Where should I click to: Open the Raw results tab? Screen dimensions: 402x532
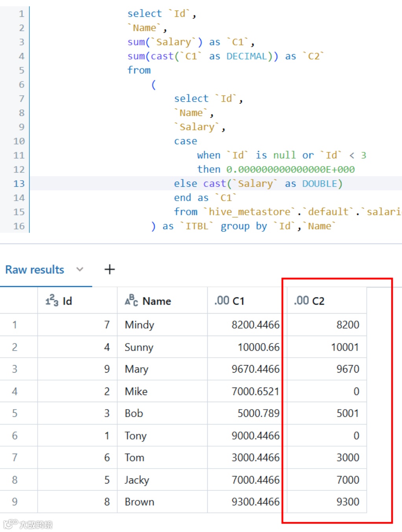coord(35,270)
